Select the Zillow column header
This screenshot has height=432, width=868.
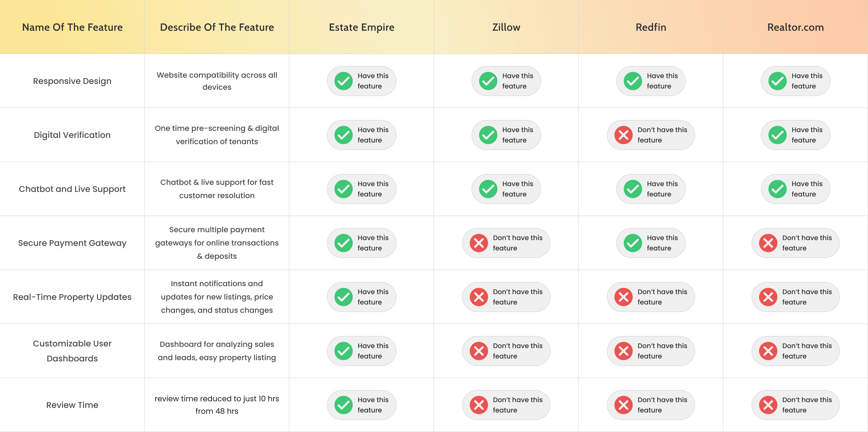click(506, 27)
